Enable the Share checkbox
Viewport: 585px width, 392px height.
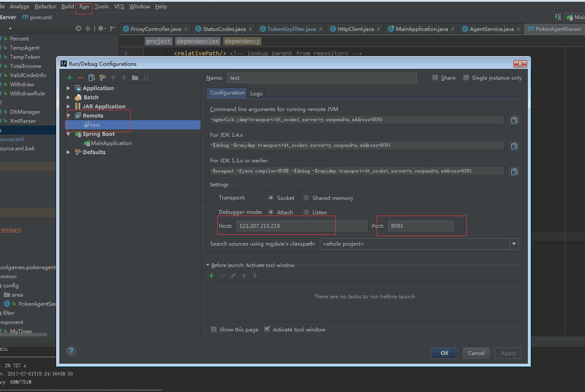tap(435, 78)
